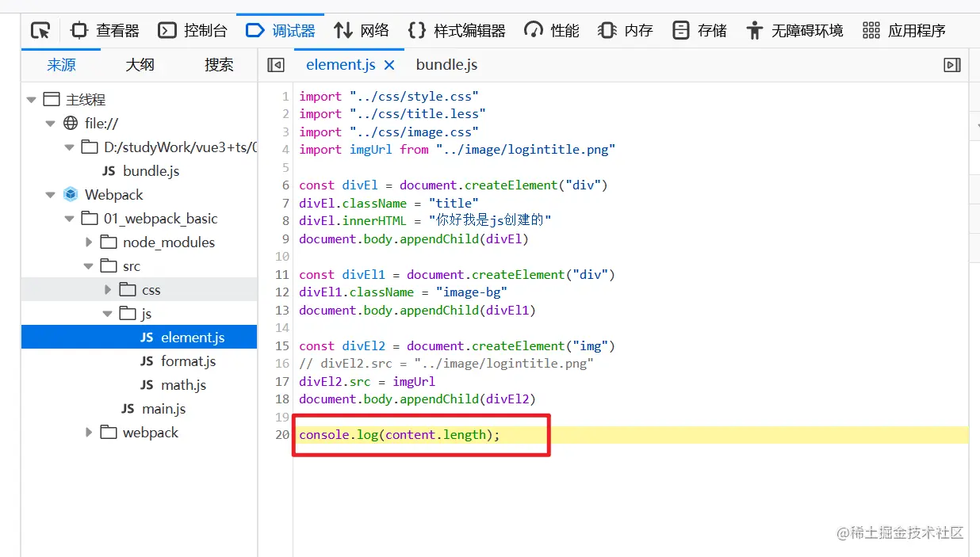Expand the webpack folder arrow
This screenshot has height=557, width=980.
click(x=89, y=433)
